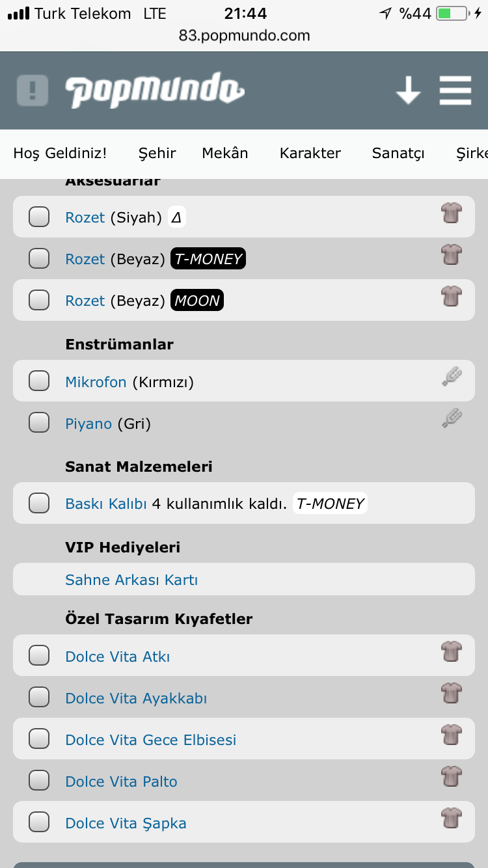Screen dimensions: 488x868
Task: Check the Rozet (Beyaz) T-MONEY checkbox
Action: click(39, 259)
